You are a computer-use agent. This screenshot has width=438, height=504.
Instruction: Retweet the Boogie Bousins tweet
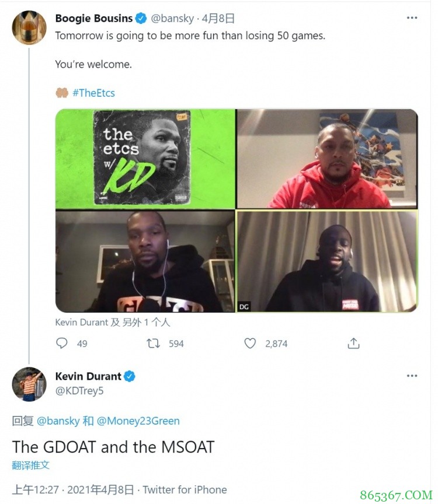click(153, 343)
